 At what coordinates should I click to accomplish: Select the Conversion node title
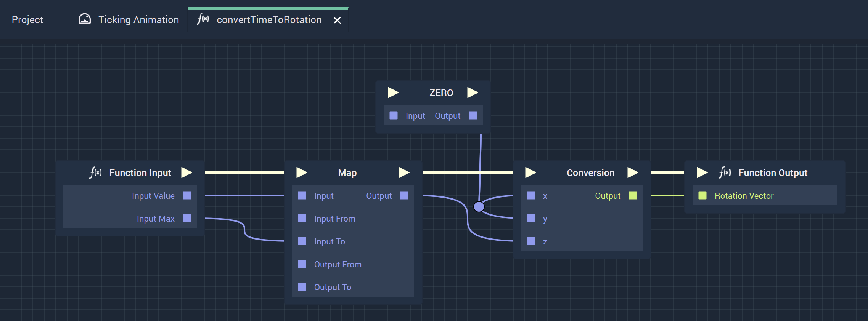click(x=590, y=173)
